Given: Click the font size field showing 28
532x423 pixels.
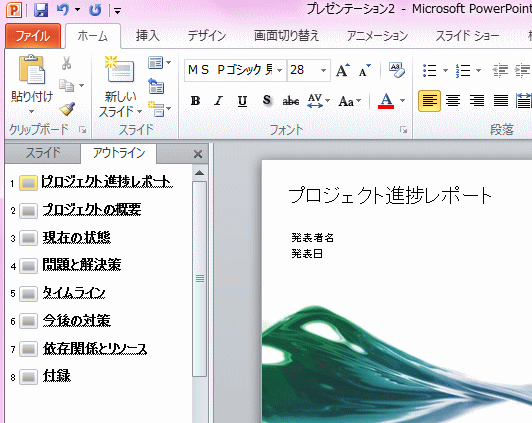Looking at the screenshot, I should (x=303, y=70).
